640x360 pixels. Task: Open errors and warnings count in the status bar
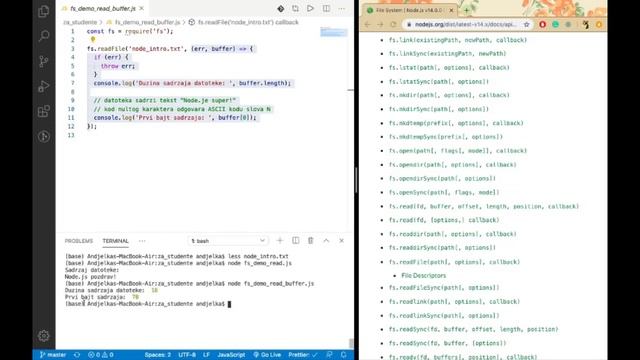100,355
